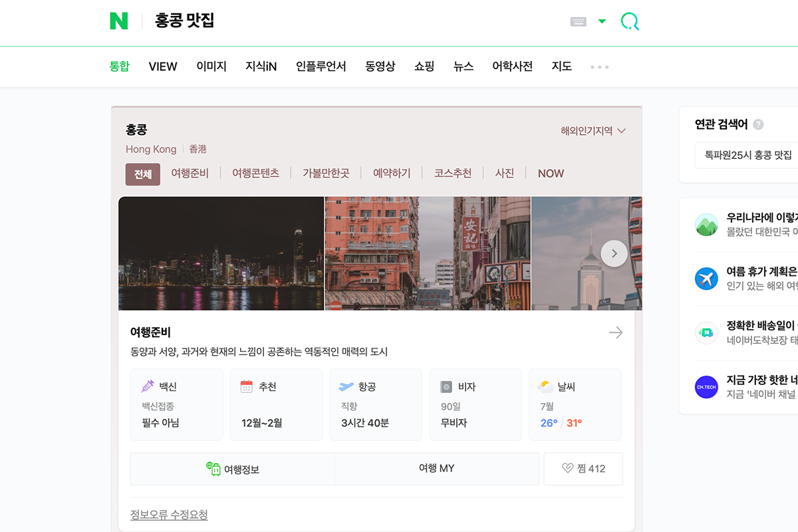Switch to the VIEW tab
Screen dimensions: 798x532
tap(162, 66)
